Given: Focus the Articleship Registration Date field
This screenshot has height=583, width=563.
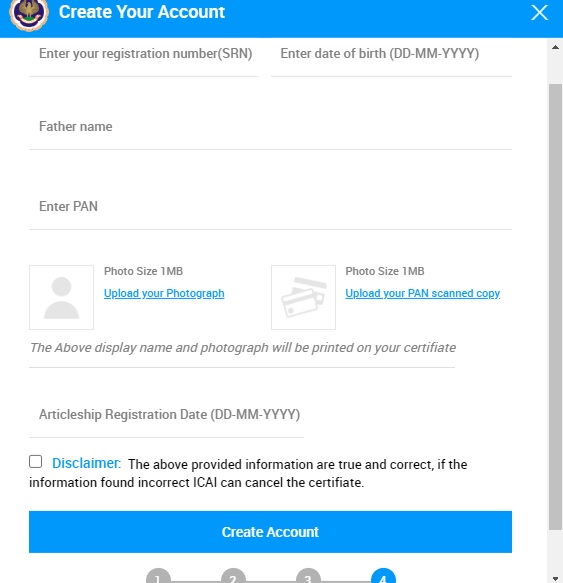Looking at the screenshot, I should 166,417.
